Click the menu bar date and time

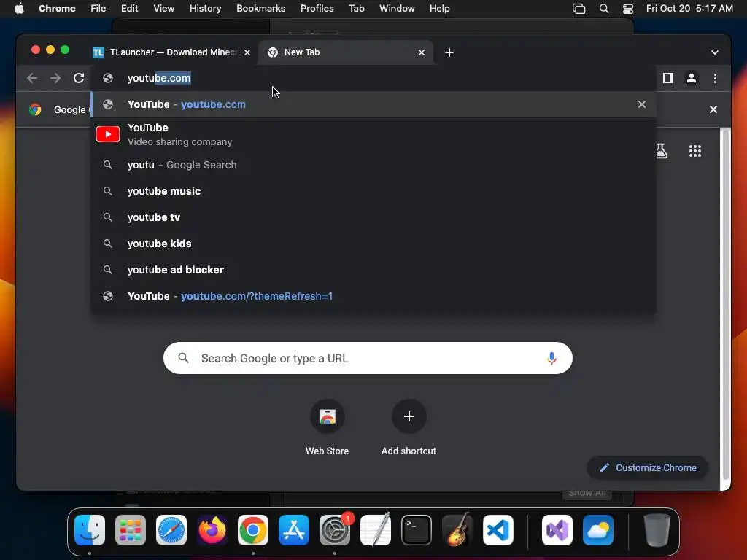tap(689, 9)
